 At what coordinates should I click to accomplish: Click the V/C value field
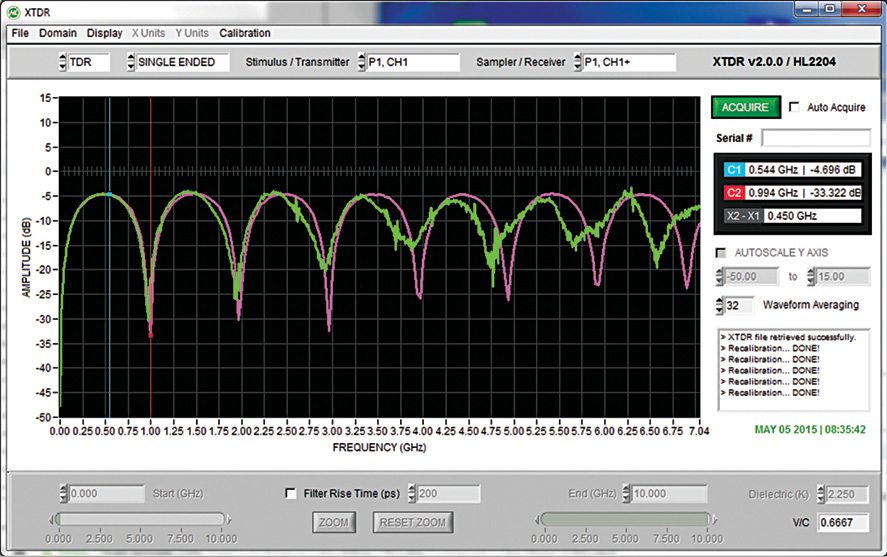(844, 522)
